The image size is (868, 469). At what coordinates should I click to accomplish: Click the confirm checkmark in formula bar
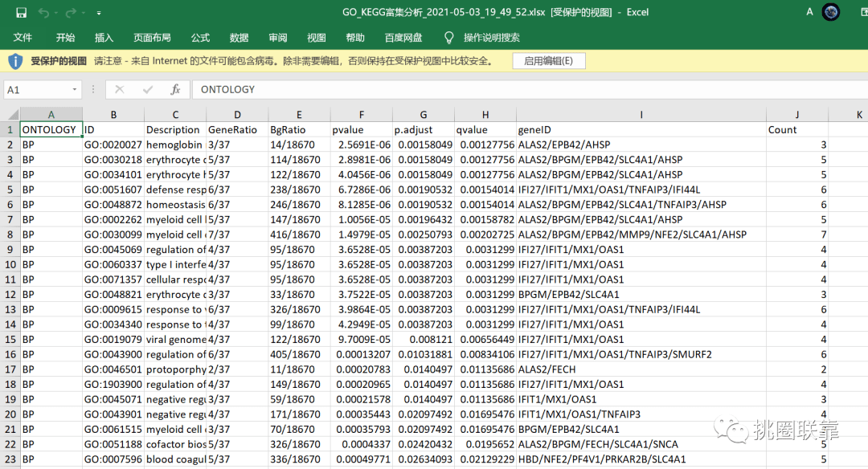(x=147, y=89)
